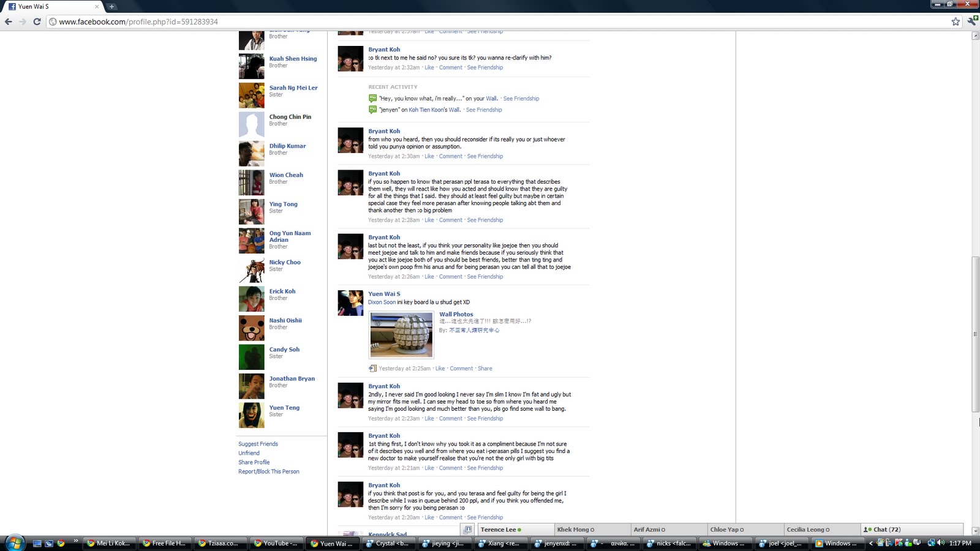This screenshot has width=980, height=551.
Task: Click the browser forward arrow
Action: click(x=23, y=21)
